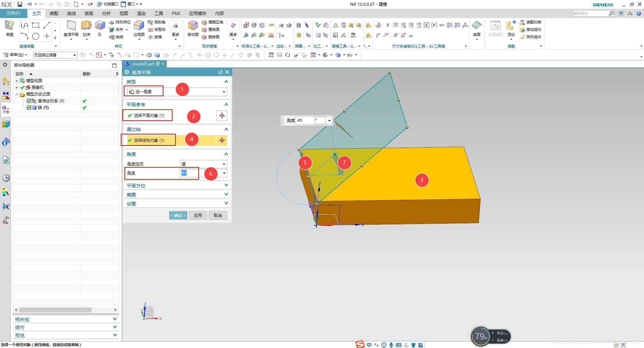
Task: Click the 抽壳 shell tool
Action: [x=116, y=37]
